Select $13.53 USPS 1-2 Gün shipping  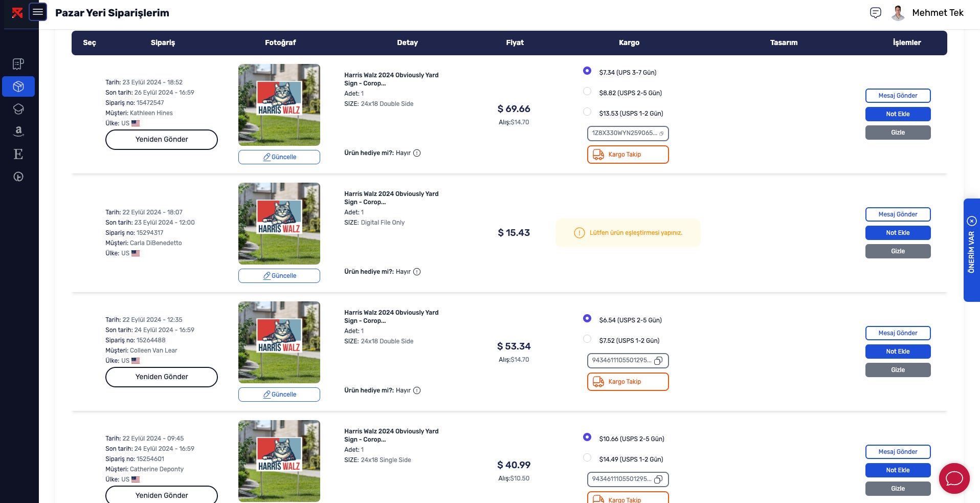[587, 112]
